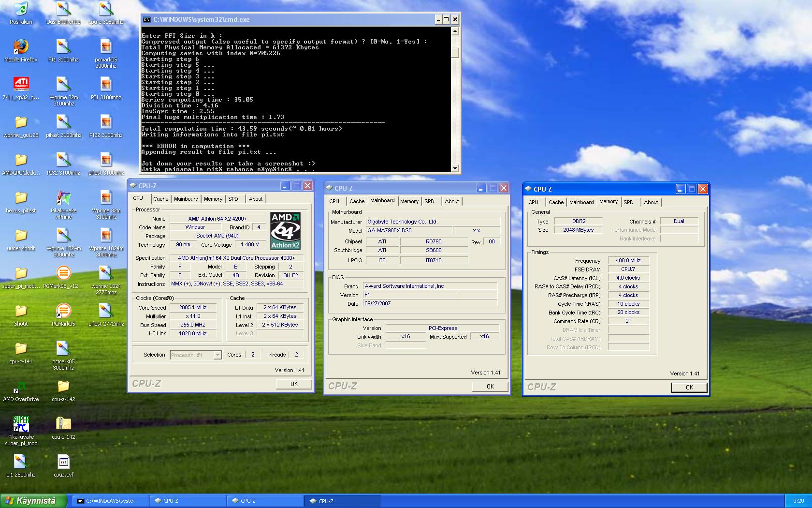Open the Processor #1 selection dropdown
This screenshot has width=812, height=508.
(x=196, y=355)
